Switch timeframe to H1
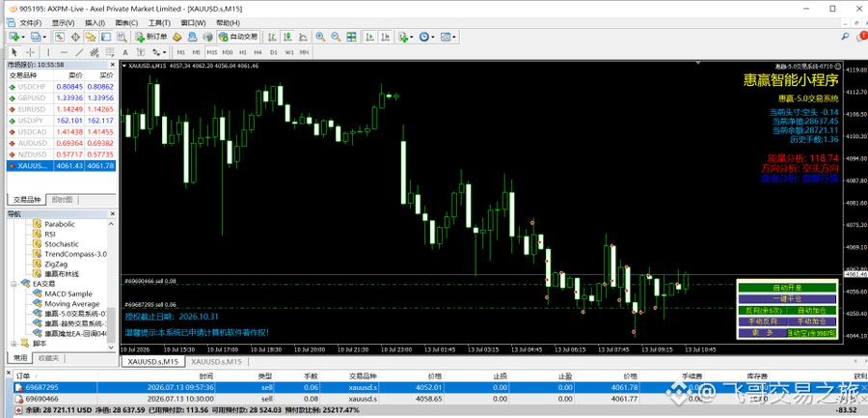The height and width of the screenshot is (418, 868). 242,52
